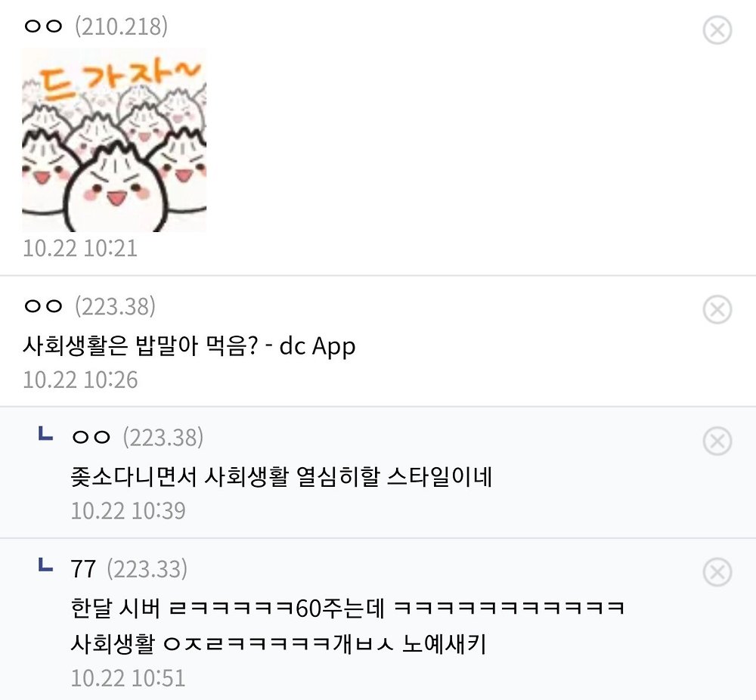Select the ㅇㅇ nickname above the sticker
Viewport: 756px width, 700px height.
point(43,26)
